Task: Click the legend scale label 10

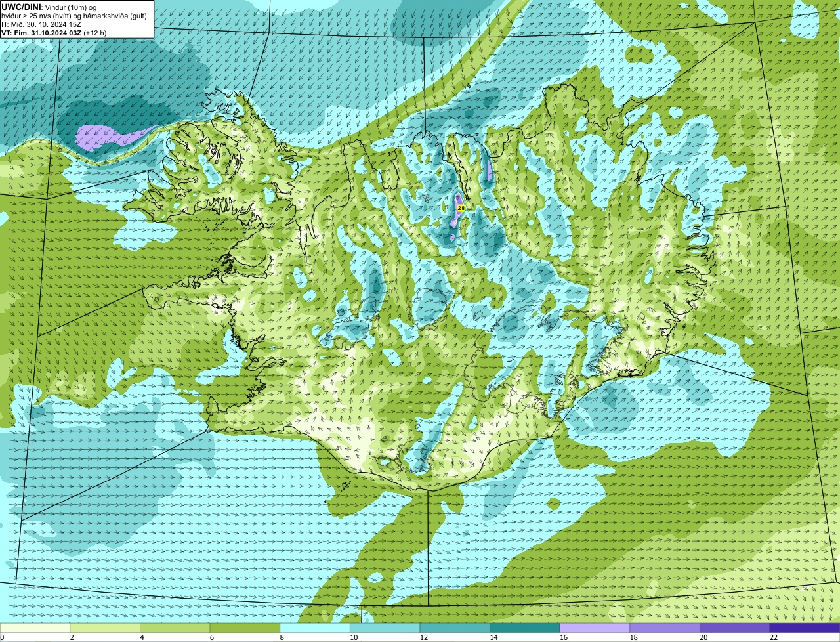Action: pyautogui.click(x=354, y=637)
